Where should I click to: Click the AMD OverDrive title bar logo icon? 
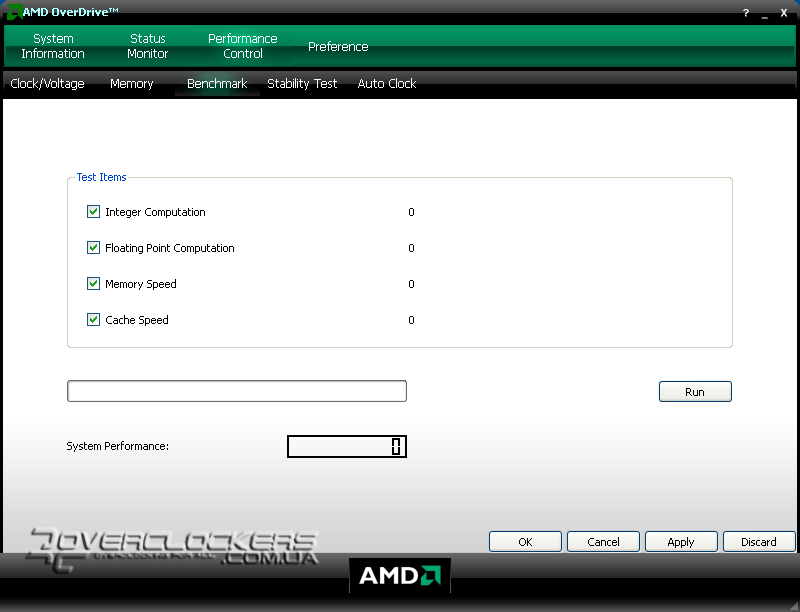point(14,12)
